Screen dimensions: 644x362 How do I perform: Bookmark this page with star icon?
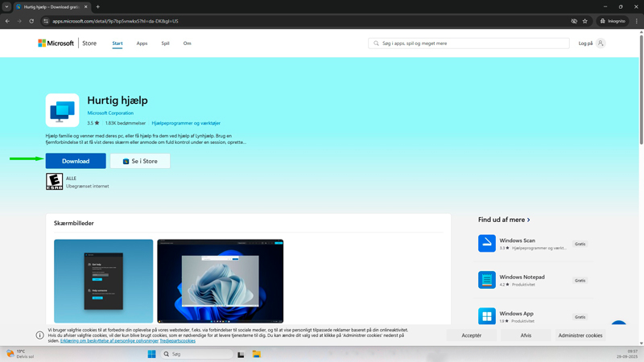tap(585, 21)
